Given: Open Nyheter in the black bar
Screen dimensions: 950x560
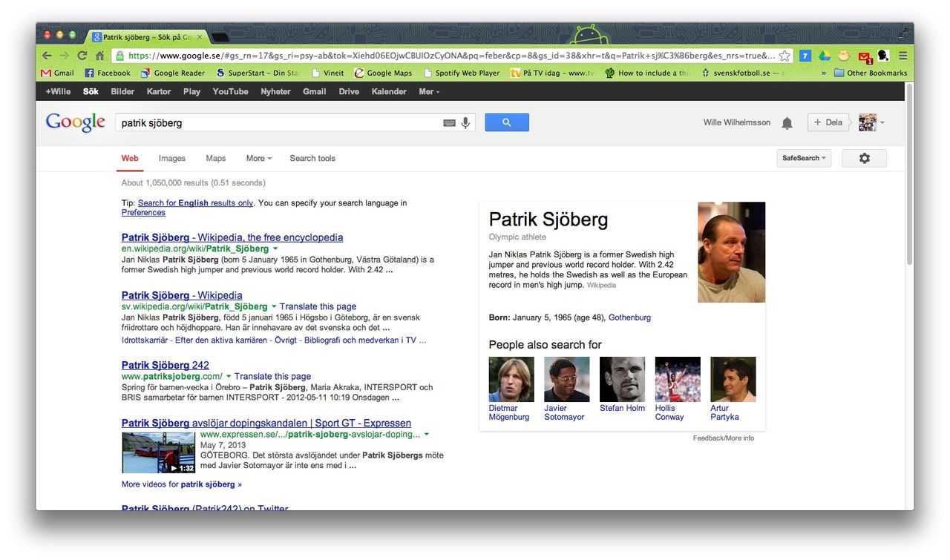Looking at the screenshot, I should (x=275, y=91).
